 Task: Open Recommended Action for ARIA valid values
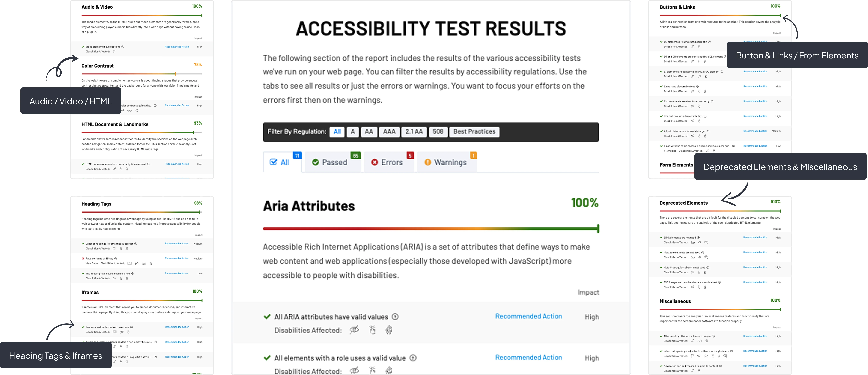[x=528, y=316]
